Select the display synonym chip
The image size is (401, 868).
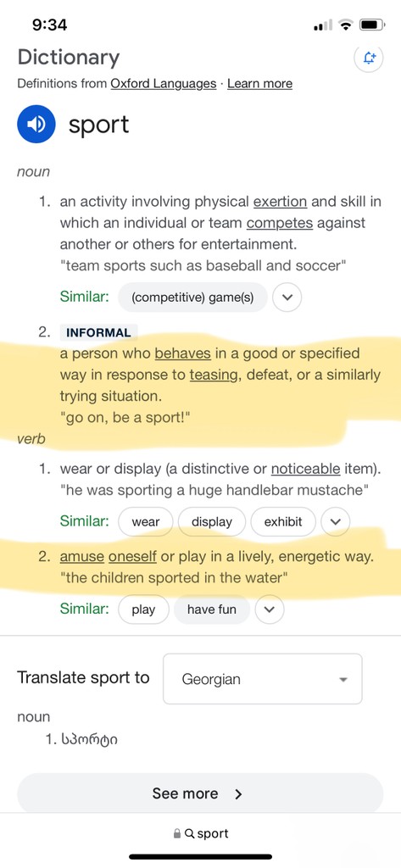click(212, 521)
